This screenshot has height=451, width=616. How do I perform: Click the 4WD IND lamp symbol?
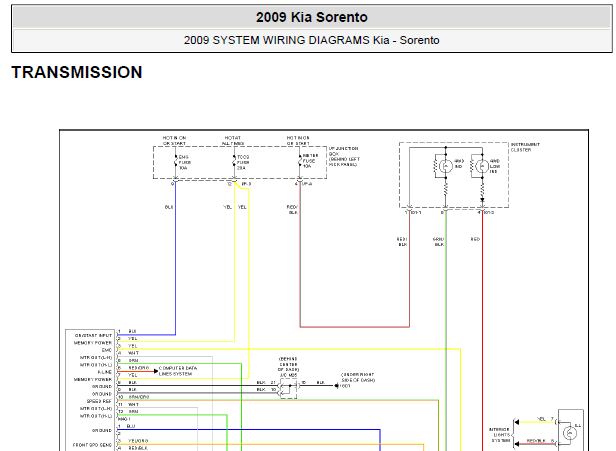point(446,166)
